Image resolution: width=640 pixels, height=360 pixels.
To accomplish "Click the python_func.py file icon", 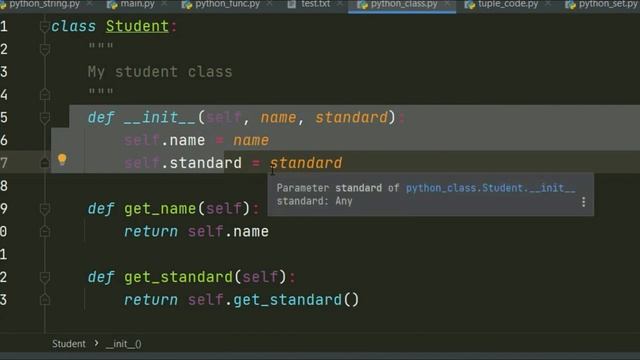I will point(187,4).
